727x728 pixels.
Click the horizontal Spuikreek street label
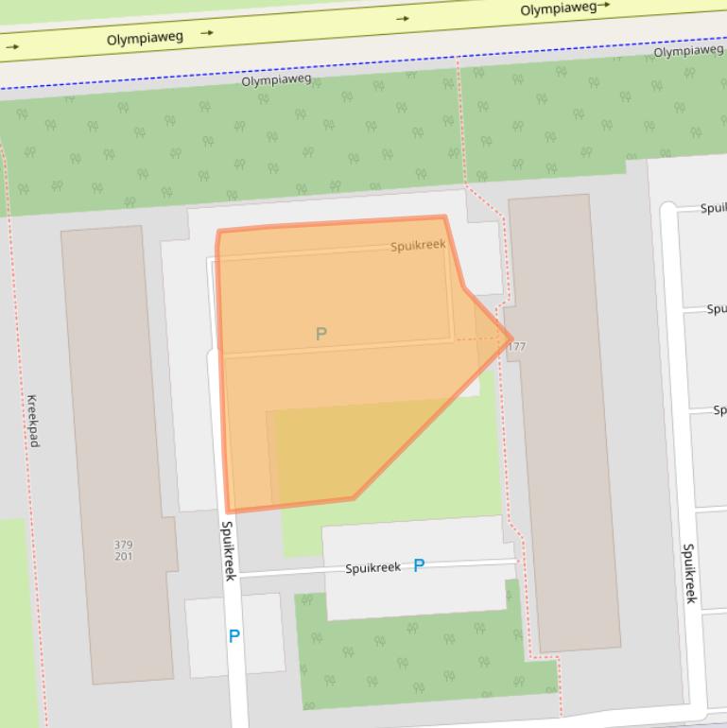372,568
